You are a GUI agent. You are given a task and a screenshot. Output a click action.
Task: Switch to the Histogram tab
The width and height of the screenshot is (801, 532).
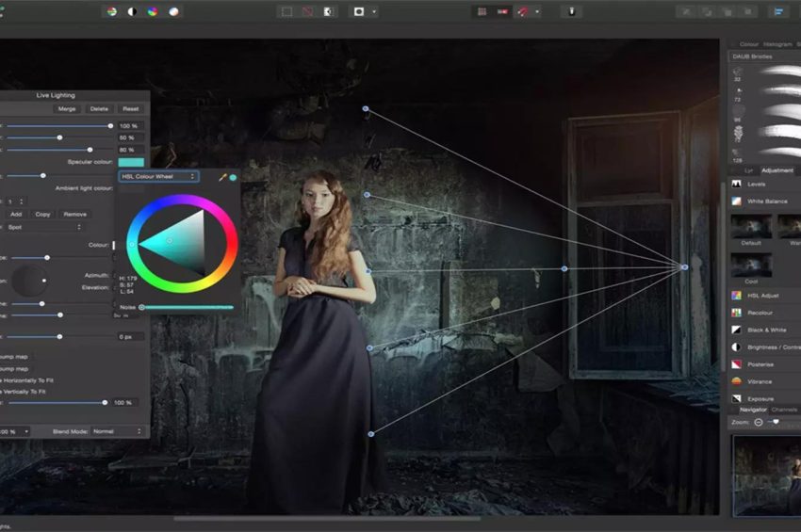[x=777, y=44]
